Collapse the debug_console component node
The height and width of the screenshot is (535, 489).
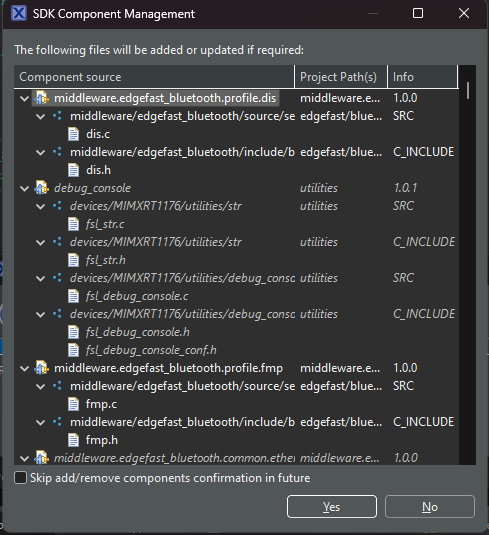tap(24, 188)
